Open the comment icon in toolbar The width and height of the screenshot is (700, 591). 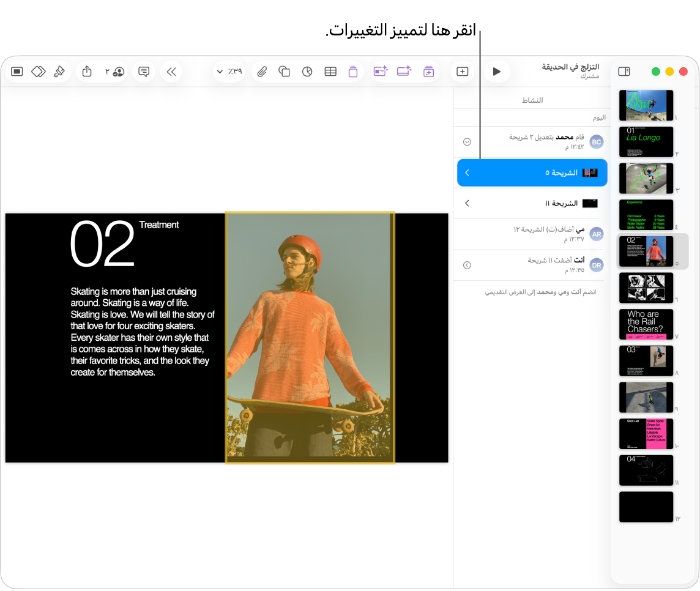(144, 72)
